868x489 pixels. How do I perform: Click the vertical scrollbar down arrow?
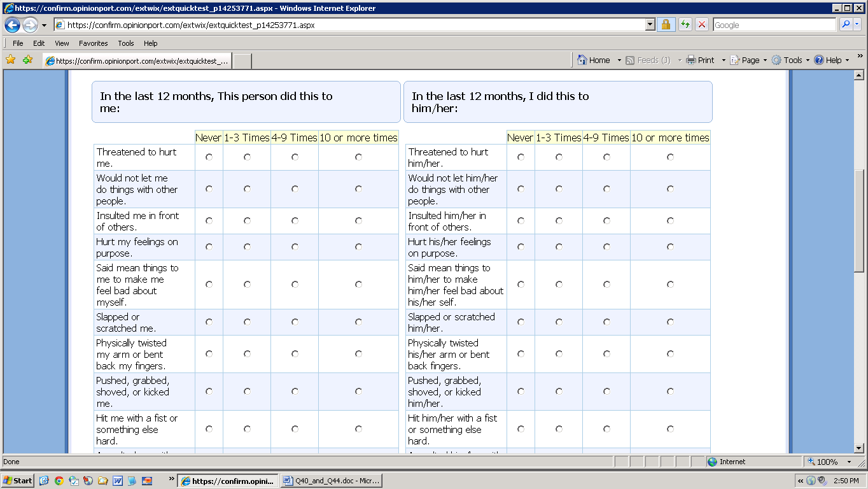click(x=859, y=448)
